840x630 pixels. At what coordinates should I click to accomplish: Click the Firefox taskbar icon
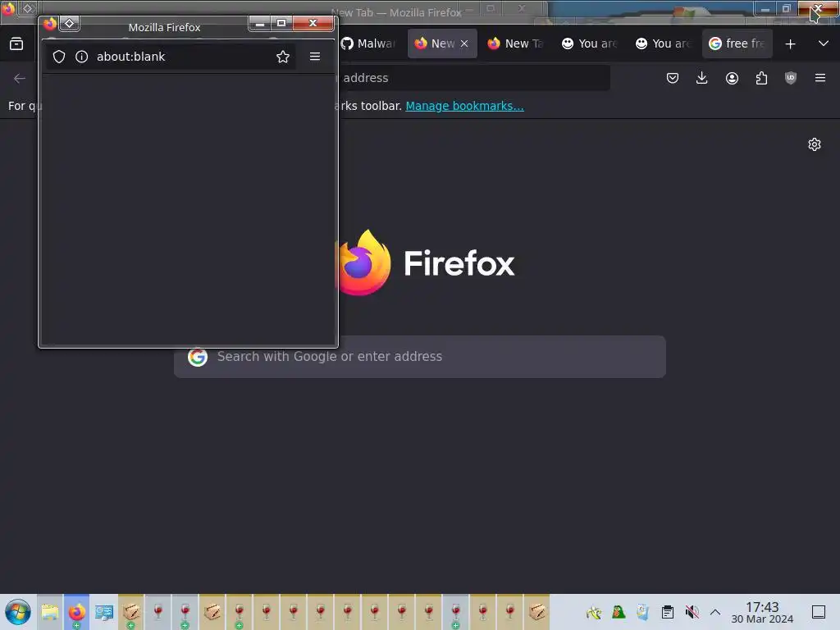(76, 612)
